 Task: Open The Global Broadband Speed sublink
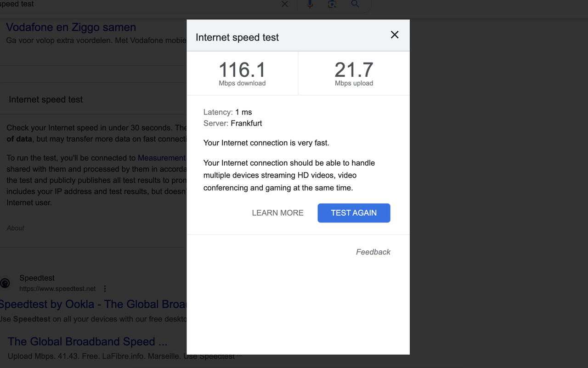(x=87, y=342)
